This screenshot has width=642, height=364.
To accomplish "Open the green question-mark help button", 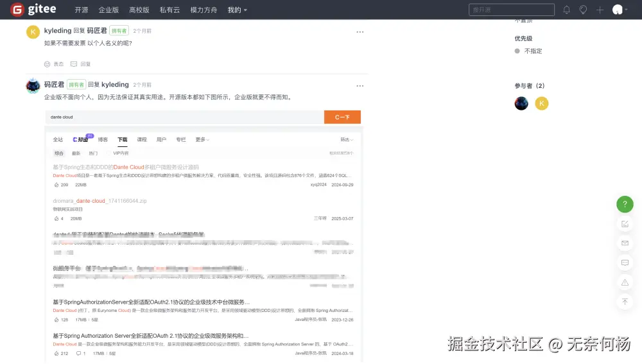I will 625,204.
